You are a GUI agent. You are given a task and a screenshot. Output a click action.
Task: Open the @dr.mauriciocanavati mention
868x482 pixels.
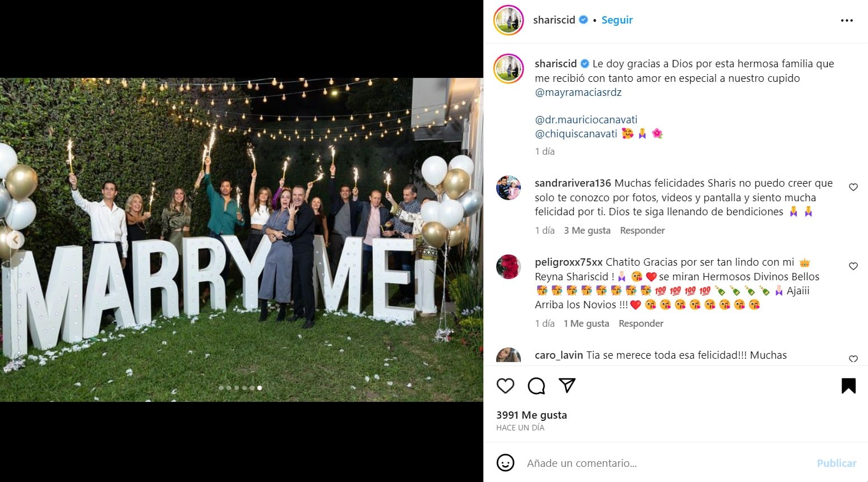pos(586,119)
